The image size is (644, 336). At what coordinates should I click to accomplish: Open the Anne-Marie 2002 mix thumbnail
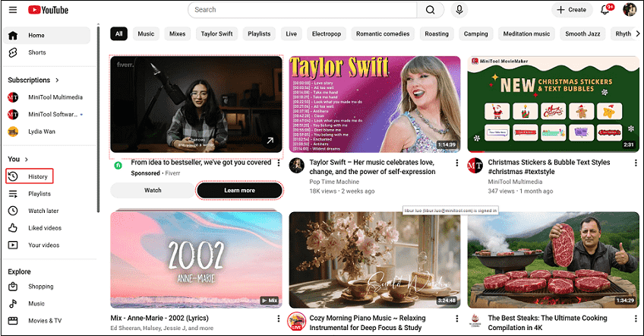(x=197, y=260)
